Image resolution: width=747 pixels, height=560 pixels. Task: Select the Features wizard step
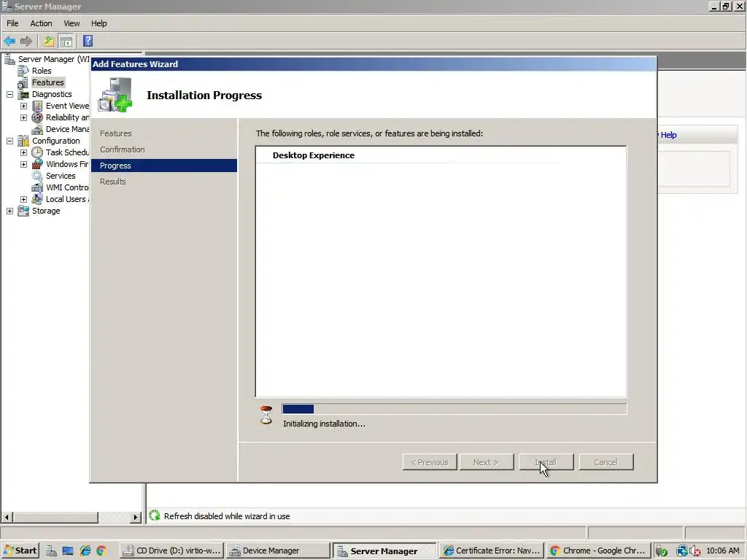(x=116, y=133)
